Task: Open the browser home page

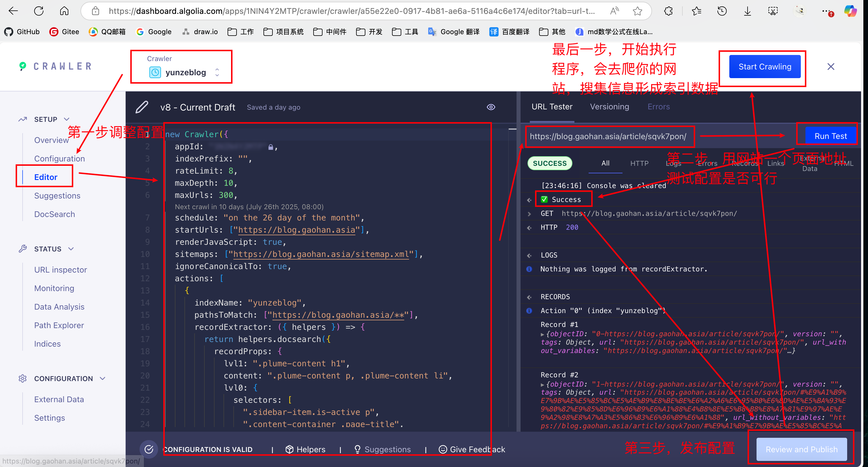Action: pyautogui.click(x=64, y=11)
